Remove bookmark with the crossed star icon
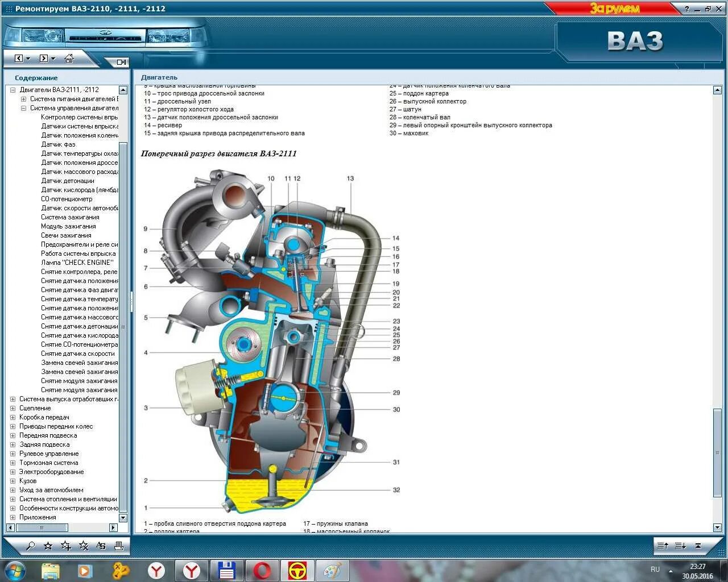 tap(84, 546)
